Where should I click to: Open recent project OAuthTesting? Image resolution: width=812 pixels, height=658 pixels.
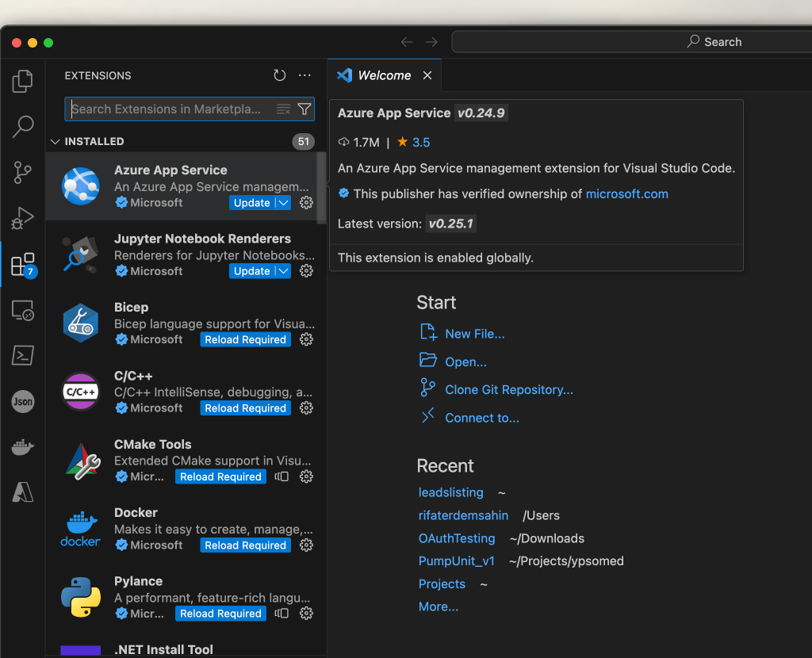(x=457, y=538)
